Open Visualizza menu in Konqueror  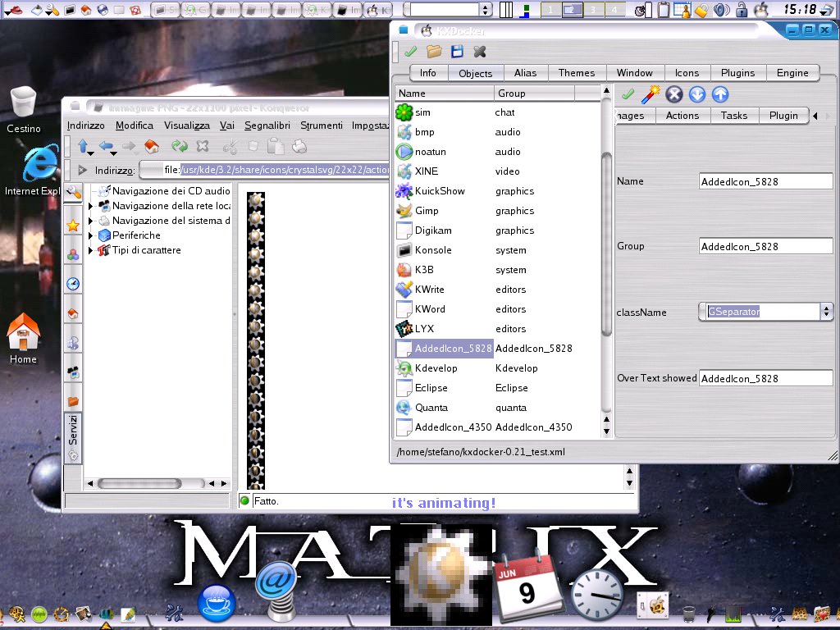pyautogui.click(x=187, y=126)
